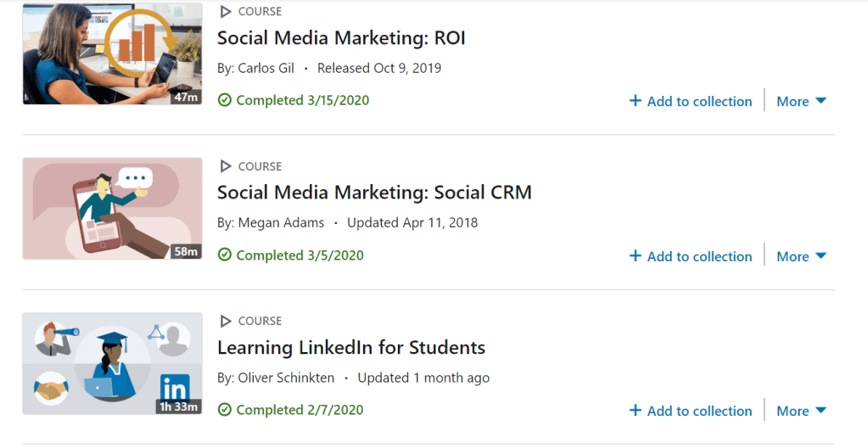This screenshot has height=448, width=868.
Task: Click plus icon for Learning LinkedIn for Students
Action: click(636, 411)
